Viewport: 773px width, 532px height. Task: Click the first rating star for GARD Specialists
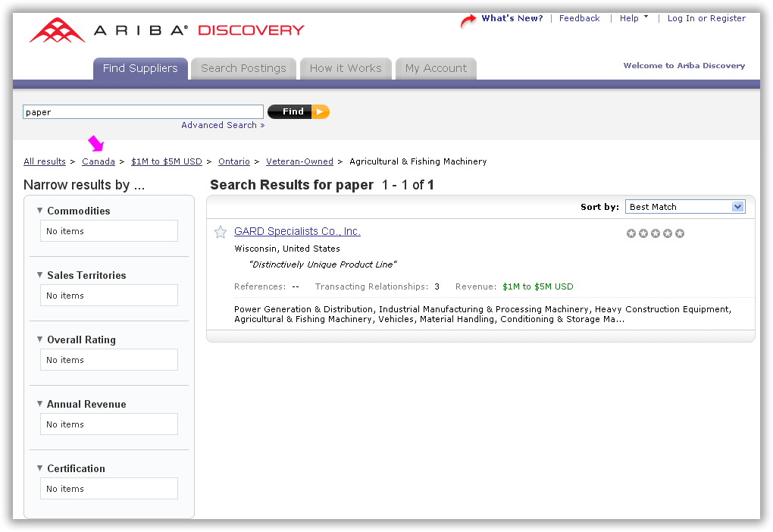[631, 233]
